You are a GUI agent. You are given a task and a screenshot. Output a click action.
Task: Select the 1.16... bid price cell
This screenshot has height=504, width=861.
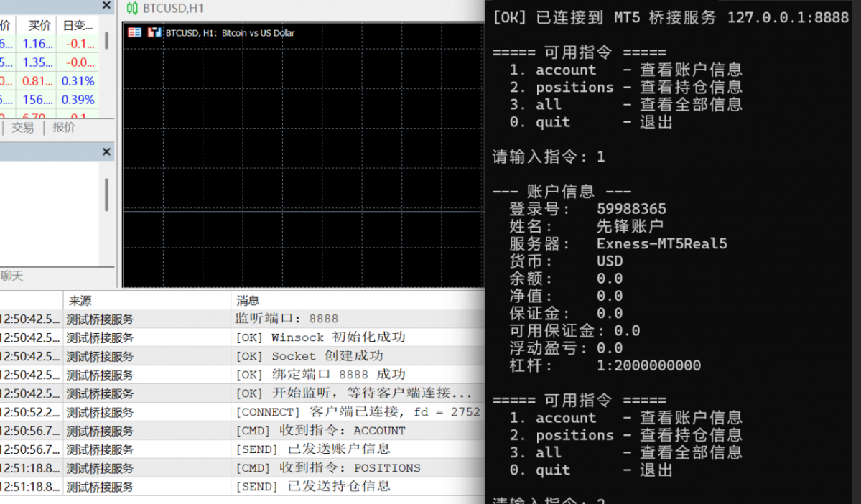click(x=38, y=44)
